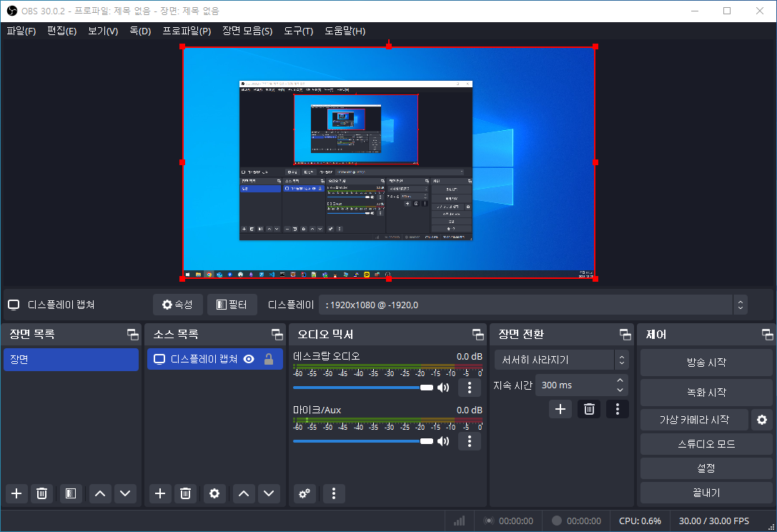Pop out the 오디오 믹서 dock panel
The image size is (777, 532).
point(477,335)
